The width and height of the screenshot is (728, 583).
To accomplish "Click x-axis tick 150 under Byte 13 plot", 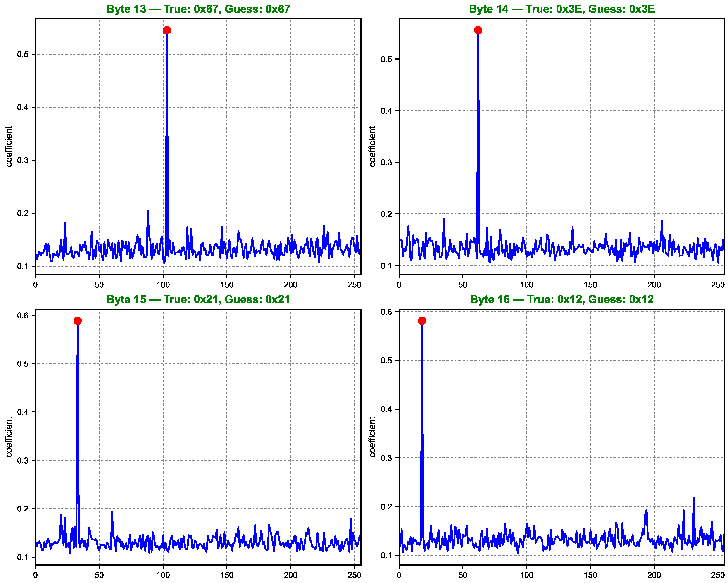I will pyautogui.click(x=227, y=285).
